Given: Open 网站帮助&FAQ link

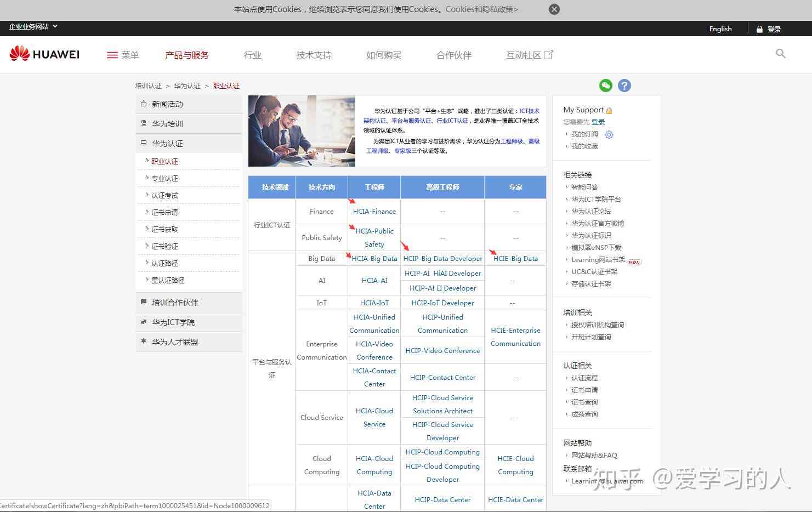Looking at the screenshot, I should click(x=594, y=455).
